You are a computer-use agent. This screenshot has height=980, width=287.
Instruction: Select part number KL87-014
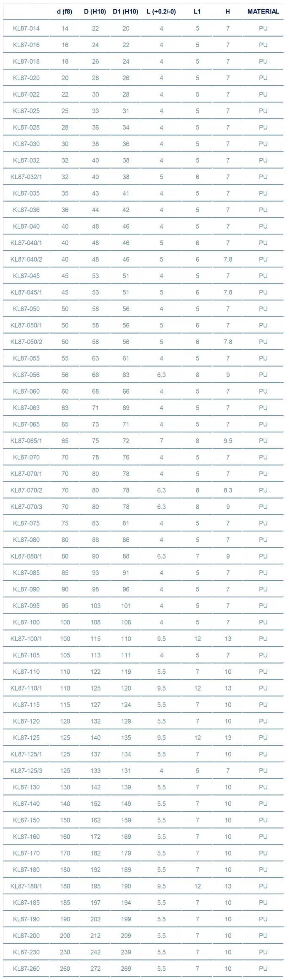[26, 28]
